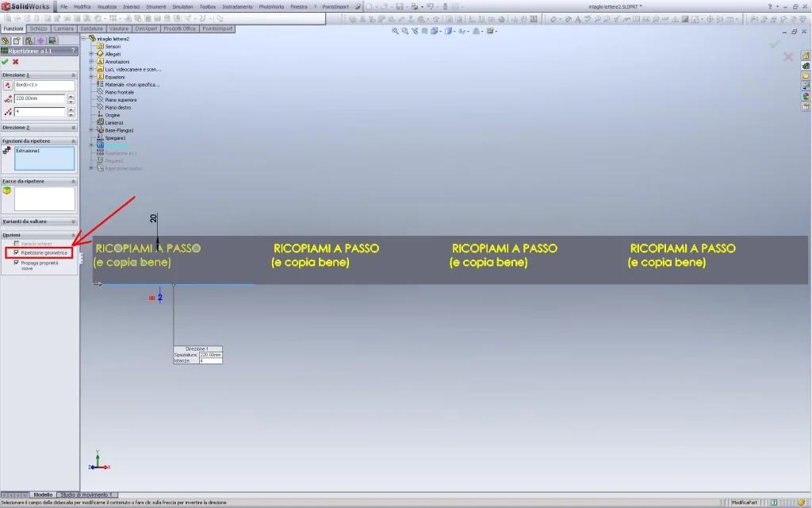This screenshot has width=812, height=508.
Task: Collapse the Opzioni section
Action: coord(73,235)
